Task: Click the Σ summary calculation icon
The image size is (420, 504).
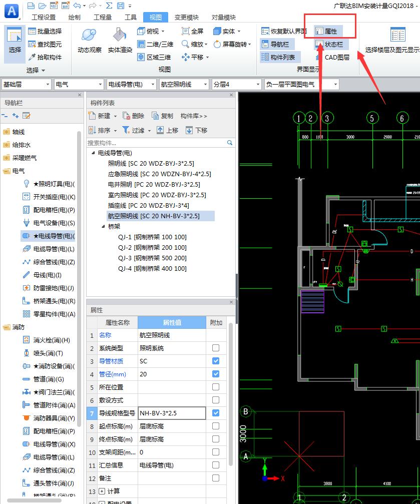Action: 109,6
